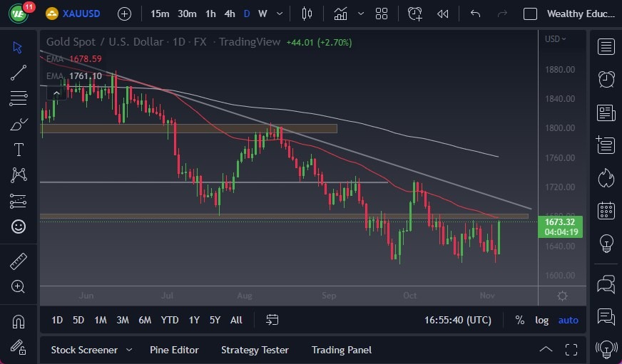The height and width of the screenshot is (364, 622).
Task: Click the bar replay rewind icon
Action: [443, 14]
